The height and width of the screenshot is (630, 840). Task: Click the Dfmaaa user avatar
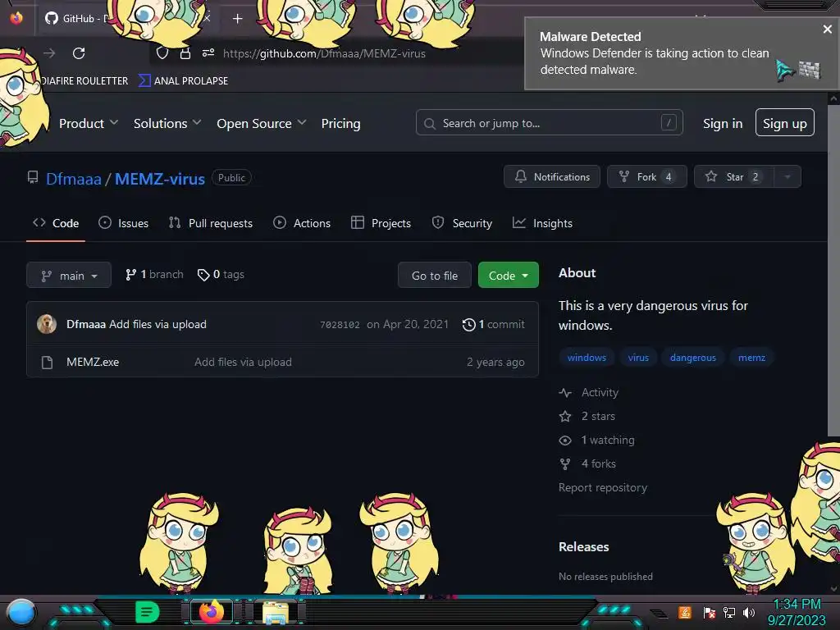pos(47,324)
